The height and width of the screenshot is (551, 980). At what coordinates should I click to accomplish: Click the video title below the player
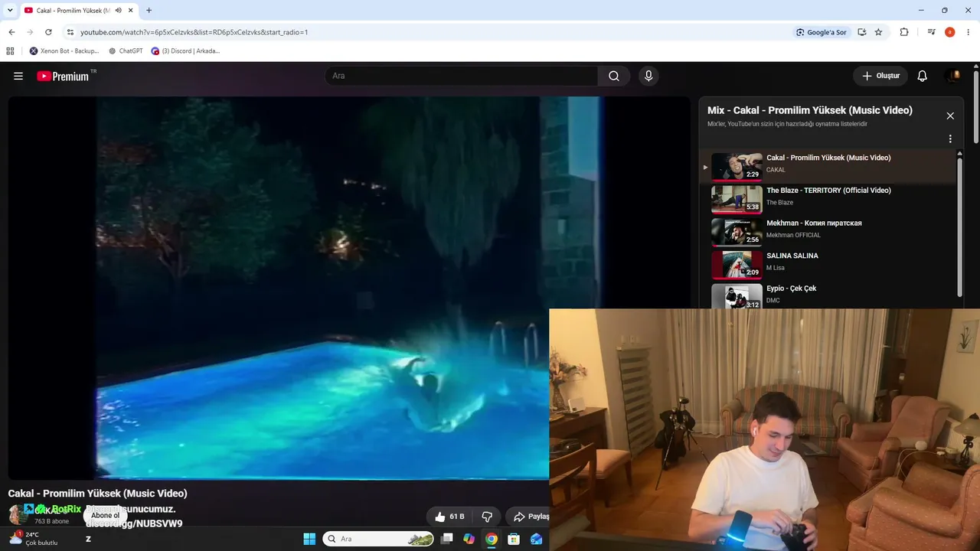[97, 494]
